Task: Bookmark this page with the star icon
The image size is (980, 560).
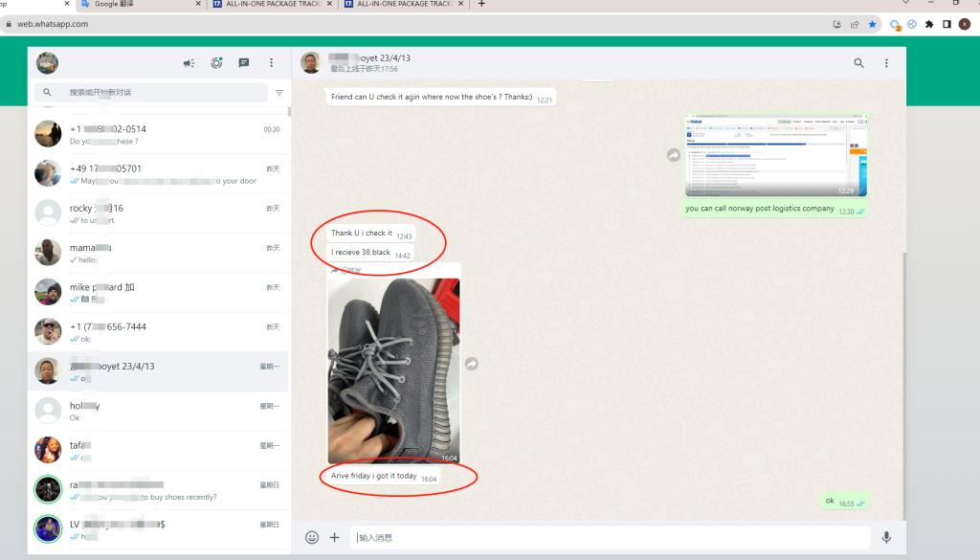Action: click(872, 24)
